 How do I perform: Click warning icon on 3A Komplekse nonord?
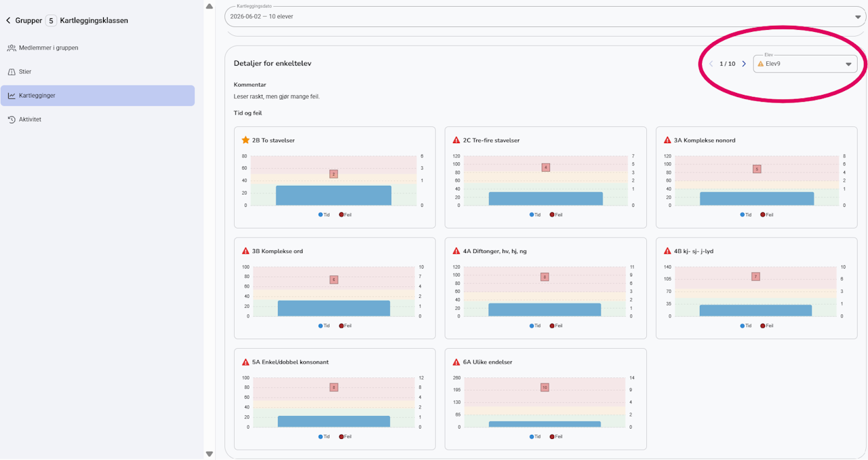point(667,140)
